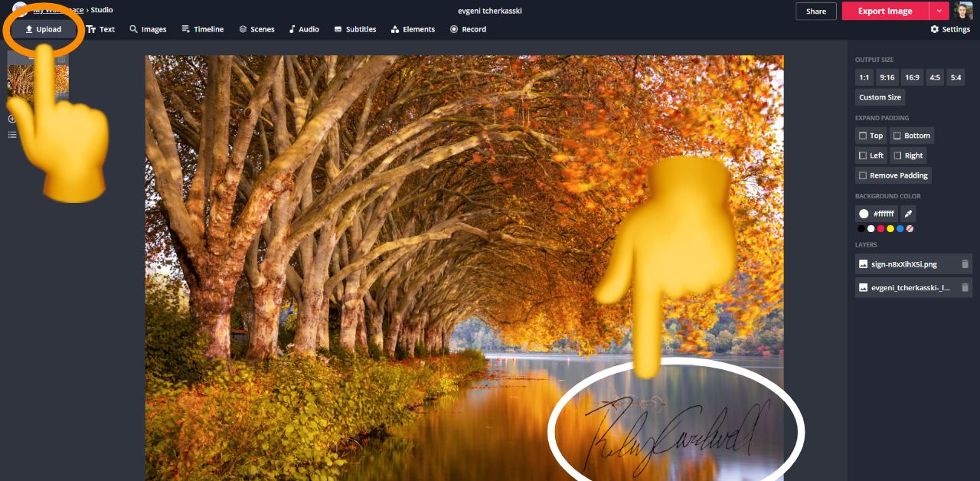The height and width of the screenshot is (481, 980).
Task: Open the scene list icon in sidebar
Action: coord(11,135)
